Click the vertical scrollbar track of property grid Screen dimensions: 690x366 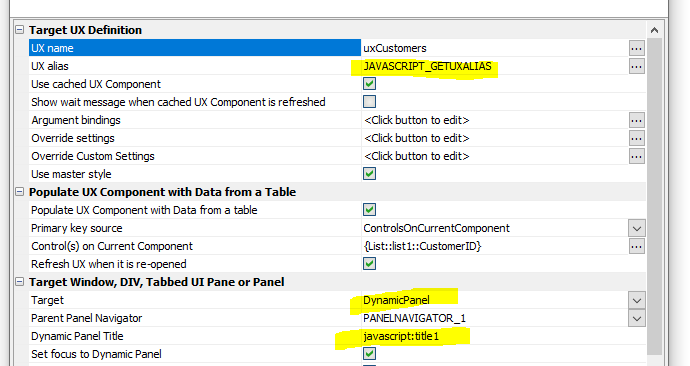click(x=654, y=196)
